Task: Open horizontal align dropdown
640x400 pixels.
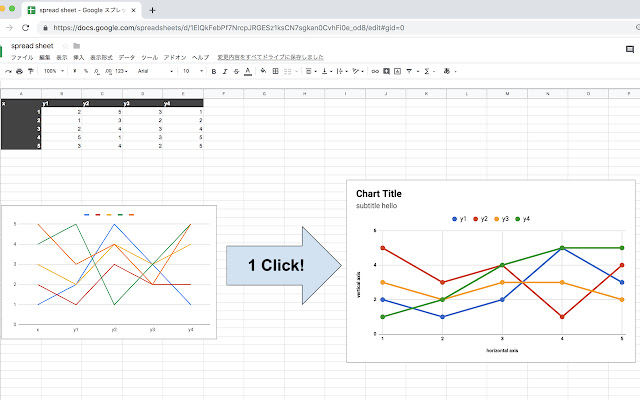Action: 311,71
